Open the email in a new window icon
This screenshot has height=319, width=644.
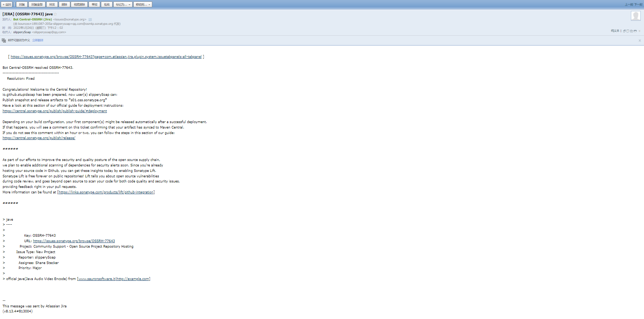coord(624,31)
